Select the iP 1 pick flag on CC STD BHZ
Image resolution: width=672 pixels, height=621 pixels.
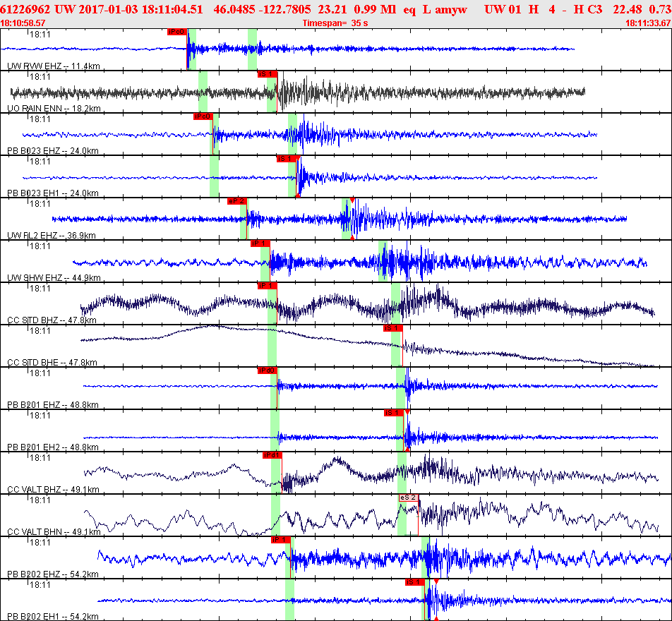(268, 286)
